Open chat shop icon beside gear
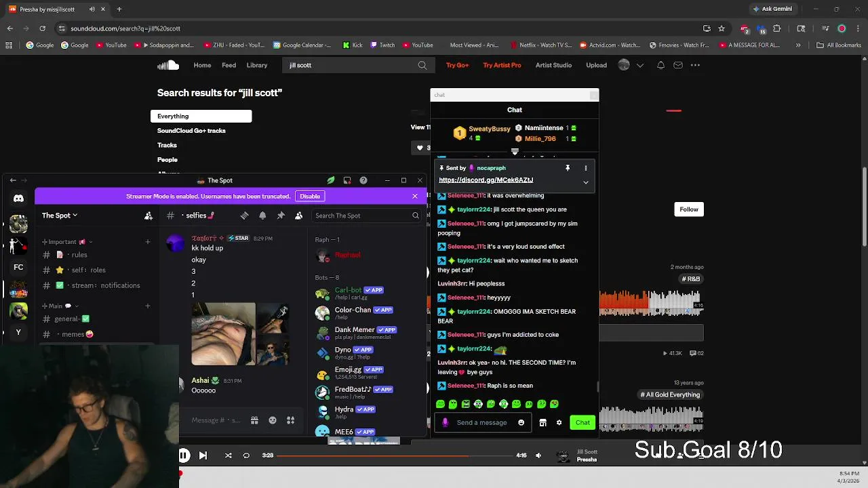Image resolution: width=868 pixels, height=488 pixels. pyautogui.click(x=542, y=422)
